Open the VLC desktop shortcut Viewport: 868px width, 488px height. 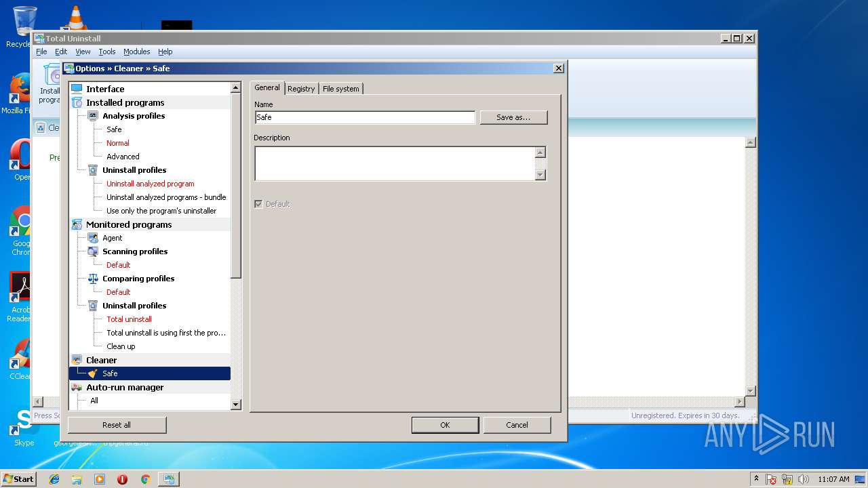[75, 18]
